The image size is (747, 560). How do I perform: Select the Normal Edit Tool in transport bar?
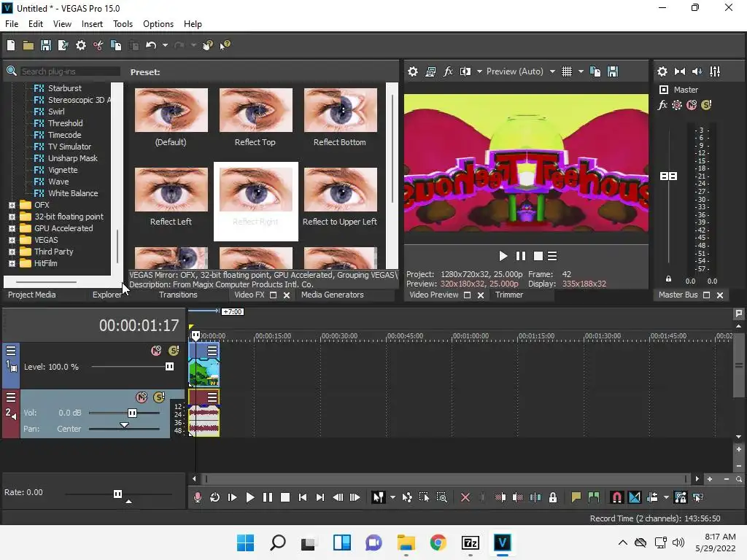point(379,497)
